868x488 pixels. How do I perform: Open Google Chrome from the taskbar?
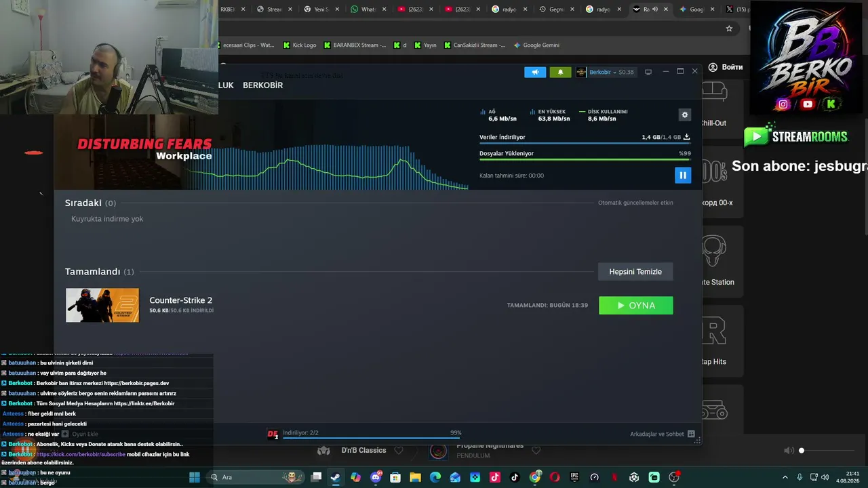[535, 477]
